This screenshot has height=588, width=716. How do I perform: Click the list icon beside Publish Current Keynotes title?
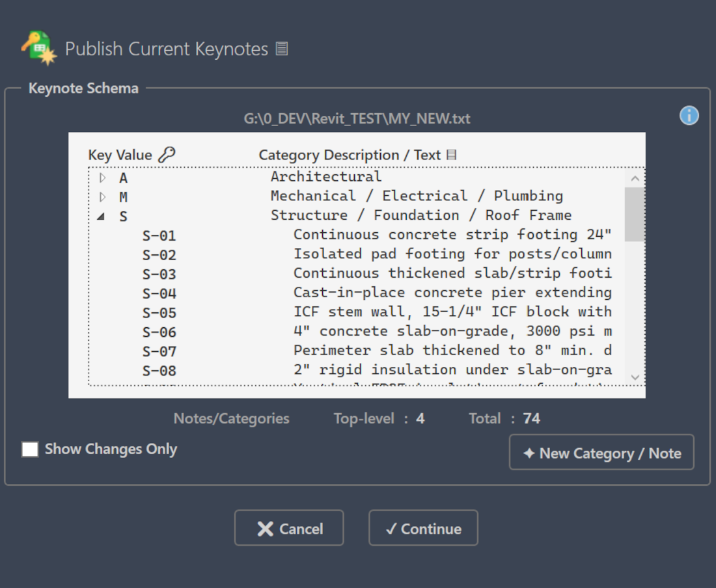(x=281, y=48)
